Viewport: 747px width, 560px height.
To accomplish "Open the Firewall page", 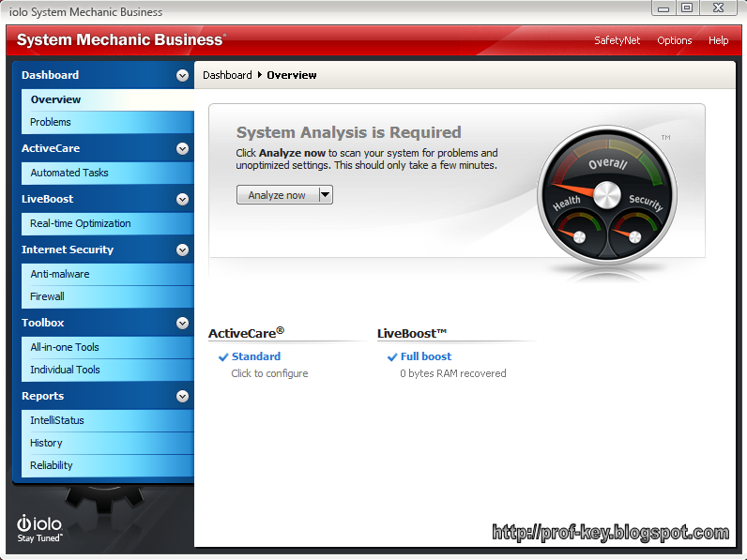I will click(108, 296).
